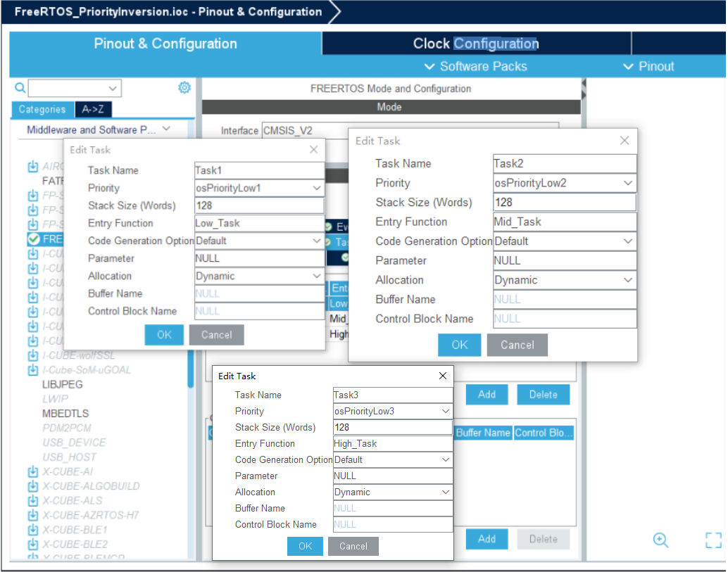This screenshot has height=572, width=728.
Task: Select LWIP in the middleware list
Action: click(x=55, y=399)
